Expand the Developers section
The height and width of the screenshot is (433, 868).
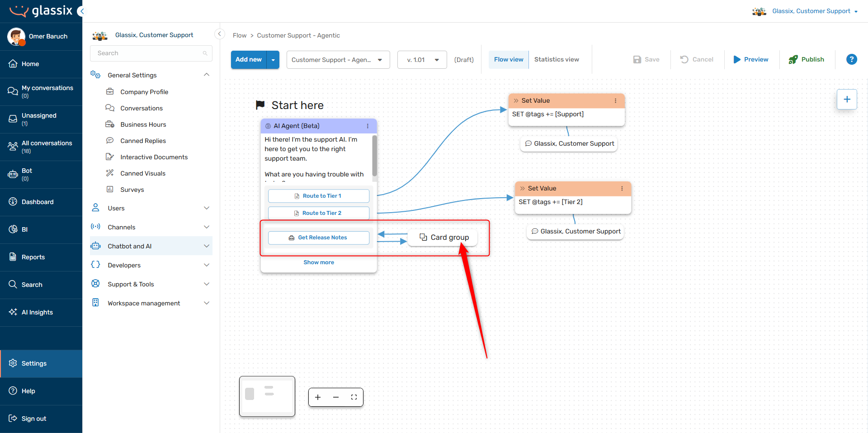pyautogui.click(x=151, y=265)
